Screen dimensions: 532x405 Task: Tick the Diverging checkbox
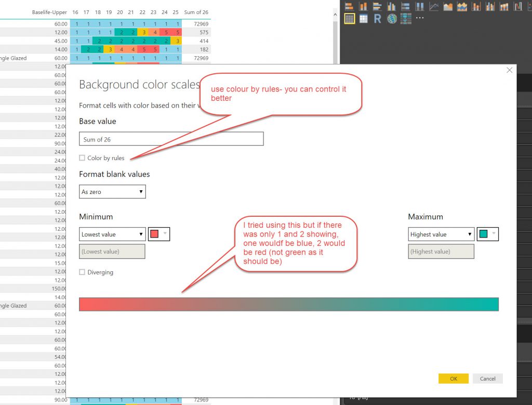[82, 272]
